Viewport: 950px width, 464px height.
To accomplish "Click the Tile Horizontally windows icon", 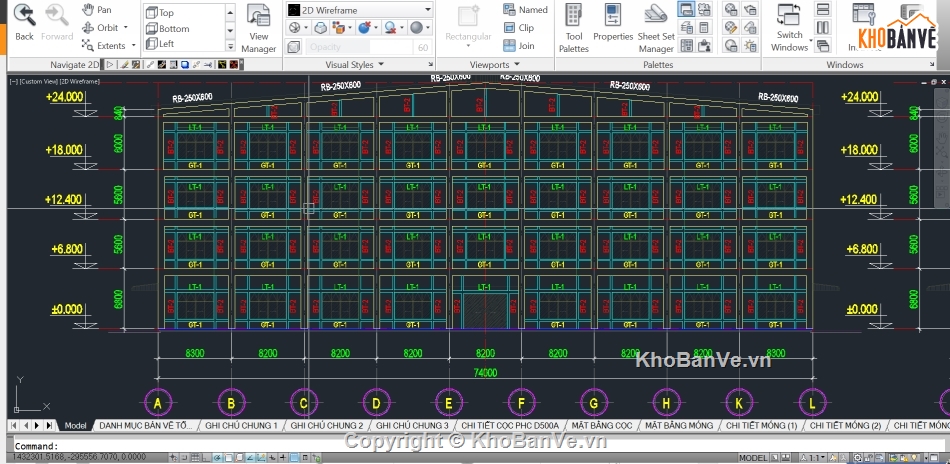I will click(823, 9).
